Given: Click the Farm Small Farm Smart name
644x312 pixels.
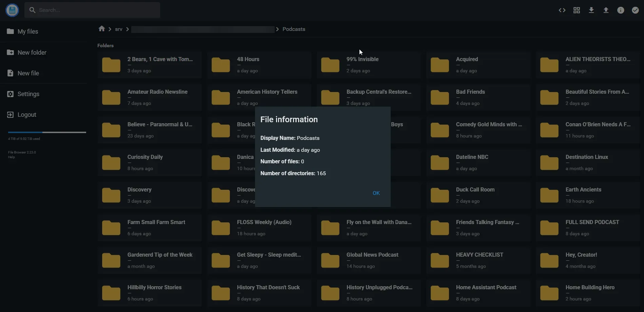Looking at the screenshot, I should pos(156,222).
